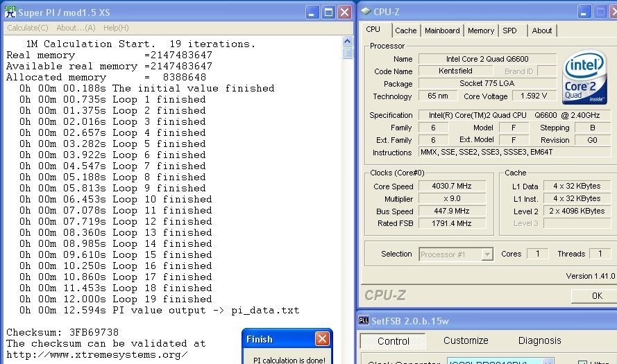This screenshot has width=617, height=364.
Task: Switch to the Customize tab in SetFSB
Action: point(466,340)
